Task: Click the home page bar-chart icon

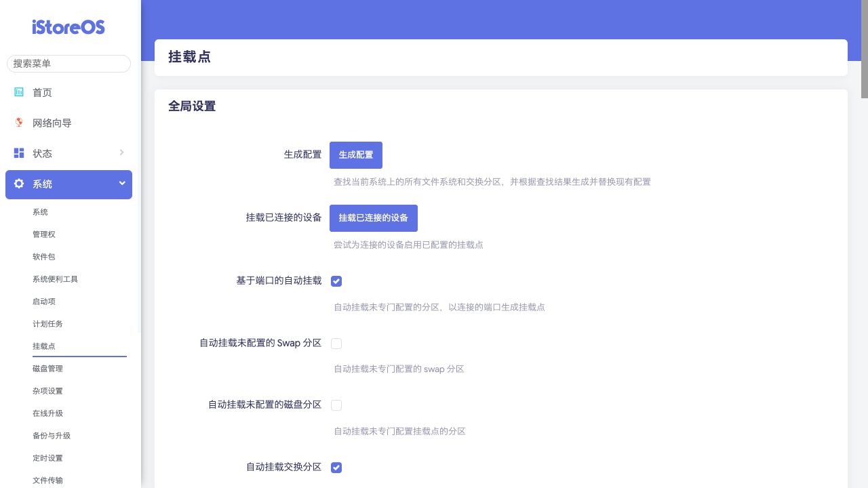Action: click(x=19, y=92)
